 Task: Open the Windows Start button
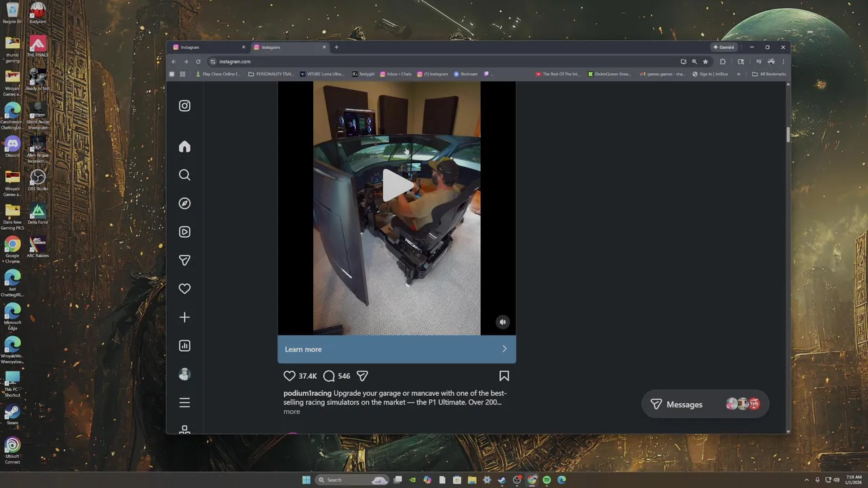click(x=307, y=480)
